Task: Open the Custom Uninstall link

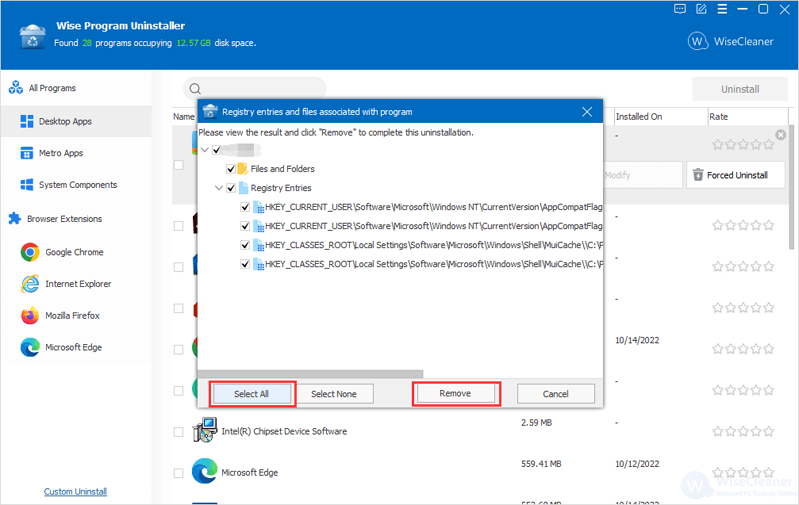Action: 75,491
